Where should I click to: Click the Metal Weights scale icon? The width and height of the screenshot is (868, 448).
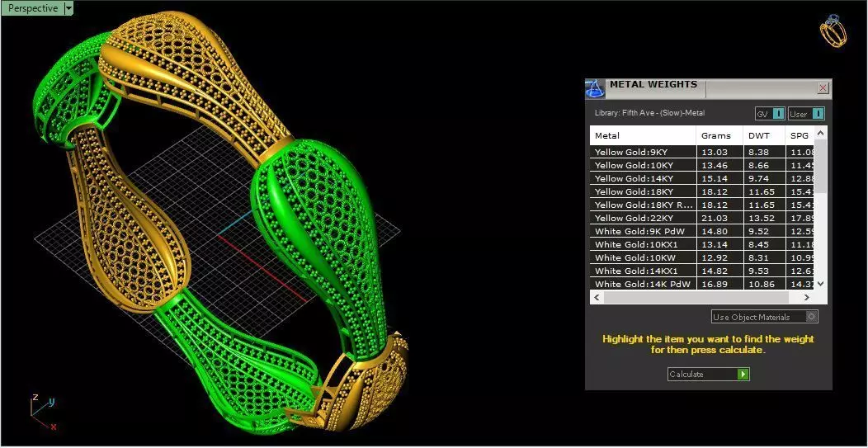tap(595, 88)
